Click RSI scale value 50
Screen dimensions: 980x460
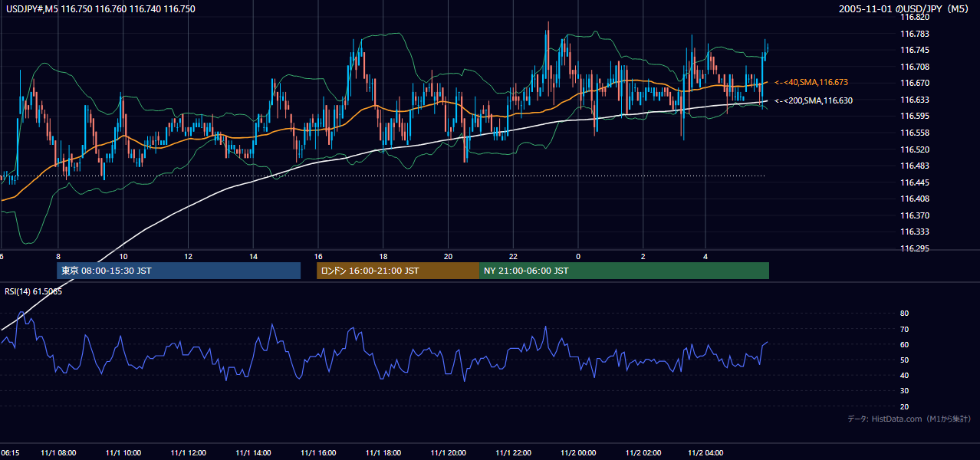click(x=904, y=360)
